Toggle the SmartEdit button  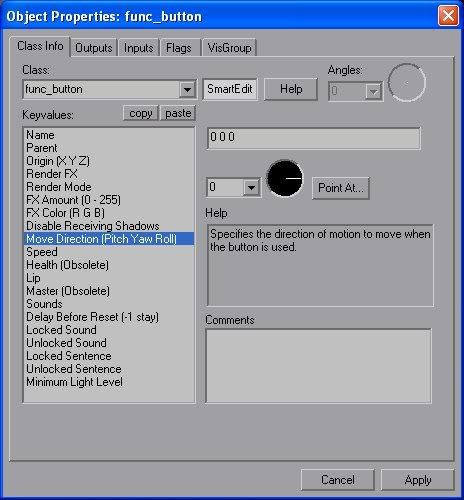[230, 89]
